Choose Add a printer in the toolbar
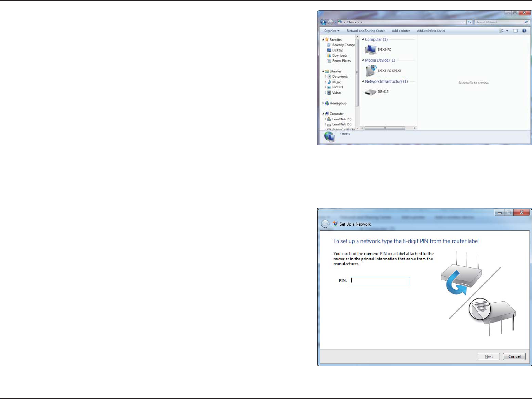Viewport: 532px width, 399px height. pos(401,31)
